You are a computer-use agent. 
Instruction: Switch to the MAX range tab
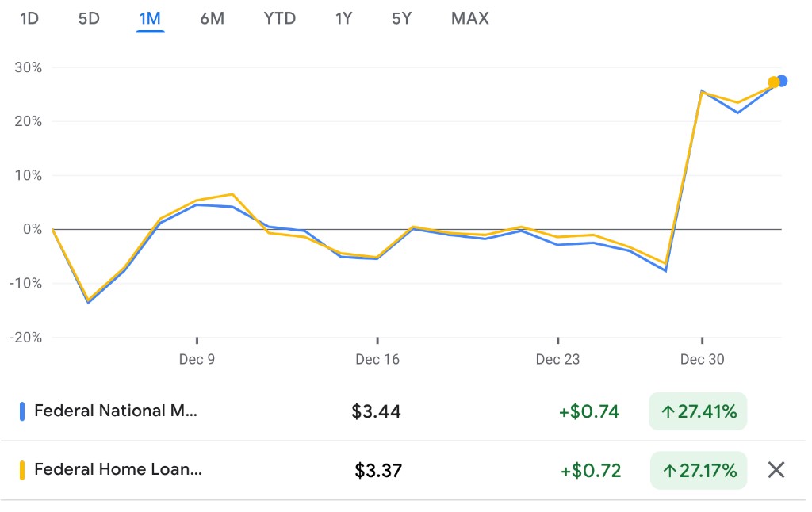pyautogui.click(x=469, y=19)
